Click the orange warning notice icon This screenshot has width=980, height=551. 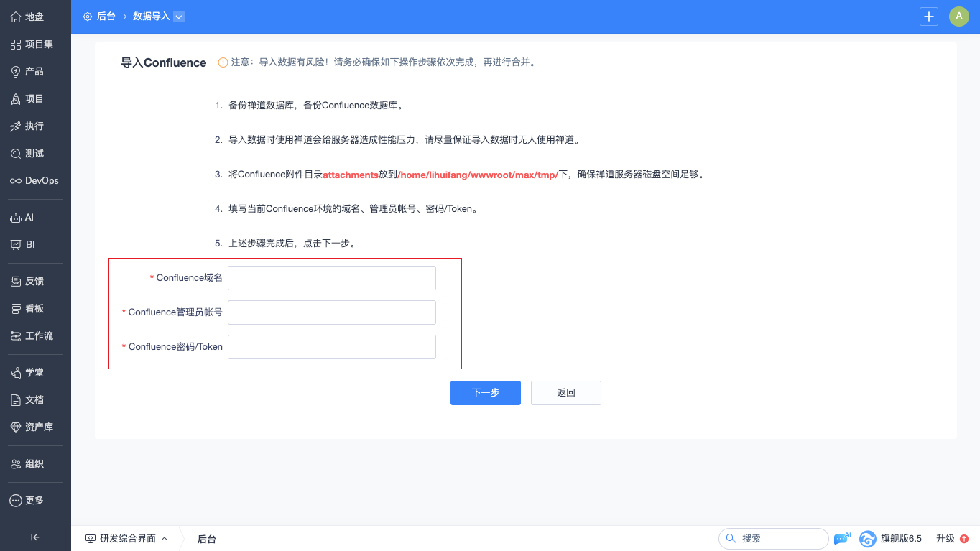coord(223,62)
